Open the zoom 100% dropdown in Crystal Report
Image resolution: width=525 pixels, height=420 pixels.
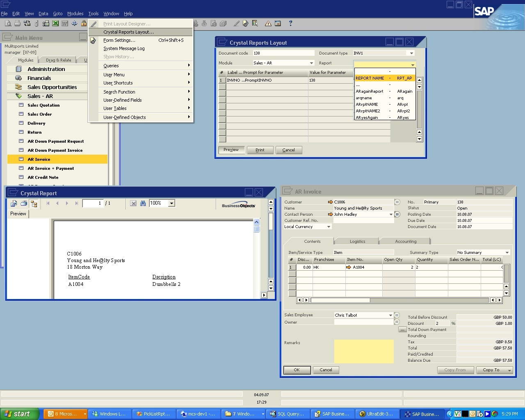[x=171, y=203]
